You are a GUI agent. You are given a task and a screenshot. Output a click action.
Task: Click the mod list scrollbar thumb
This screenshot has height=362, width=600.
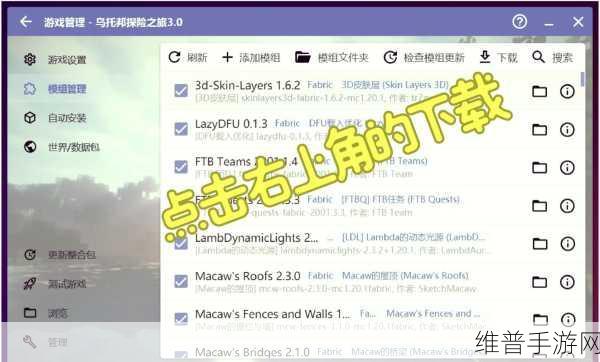[582, 79]
